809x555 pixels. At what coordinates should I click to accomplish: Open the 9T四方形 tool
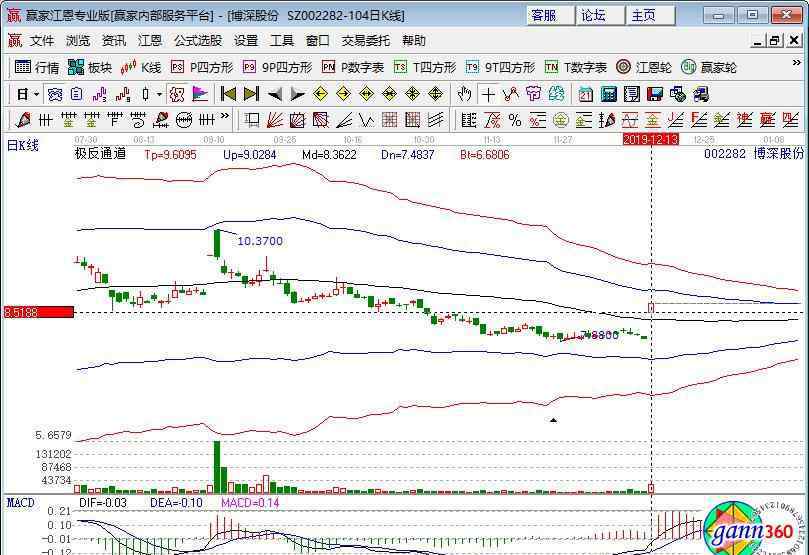pos(500,68)
